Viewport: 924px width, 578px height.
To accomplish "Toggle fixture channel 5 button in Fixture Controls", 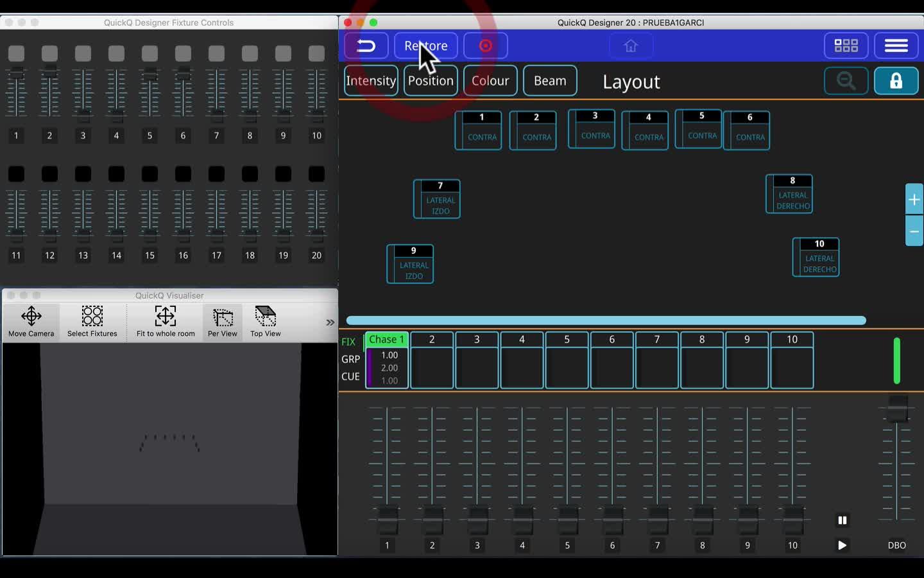I will point(150,53).
